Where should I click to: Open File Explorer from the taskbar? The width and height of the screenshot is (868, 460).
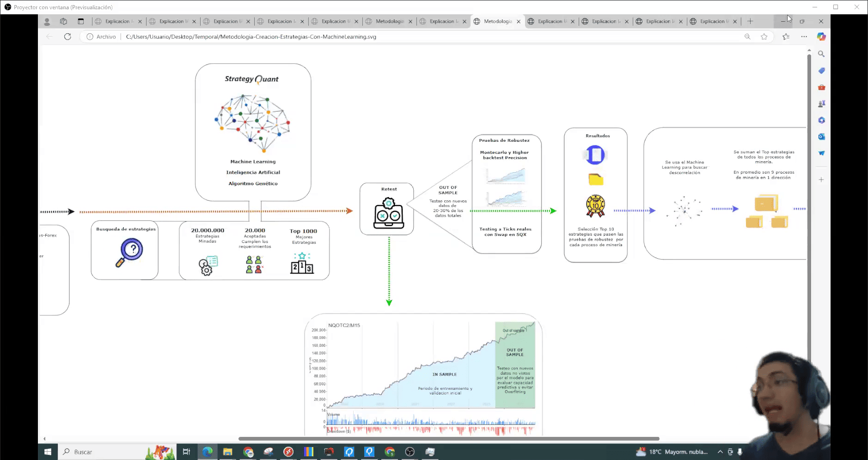pos(227,452)
